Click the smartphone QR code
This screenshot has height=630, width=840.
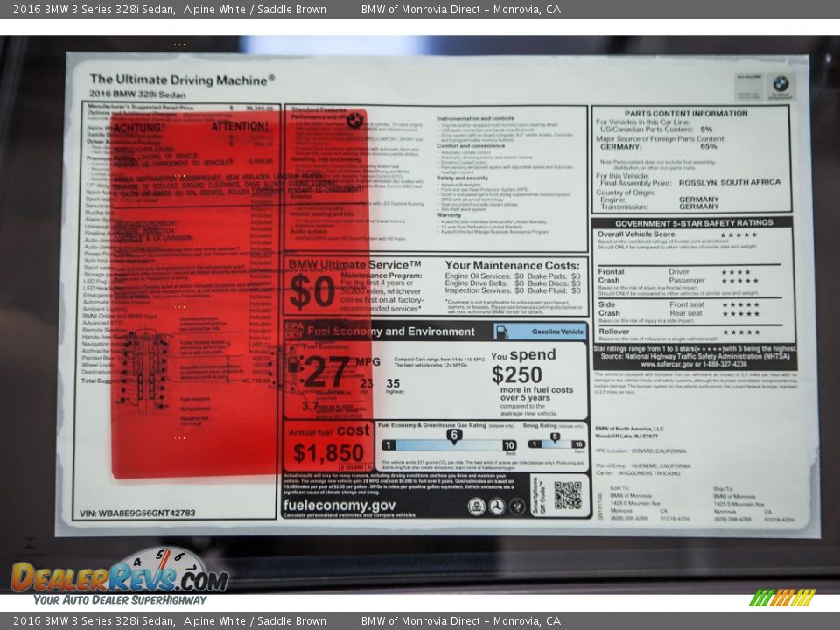click(567, 495)
